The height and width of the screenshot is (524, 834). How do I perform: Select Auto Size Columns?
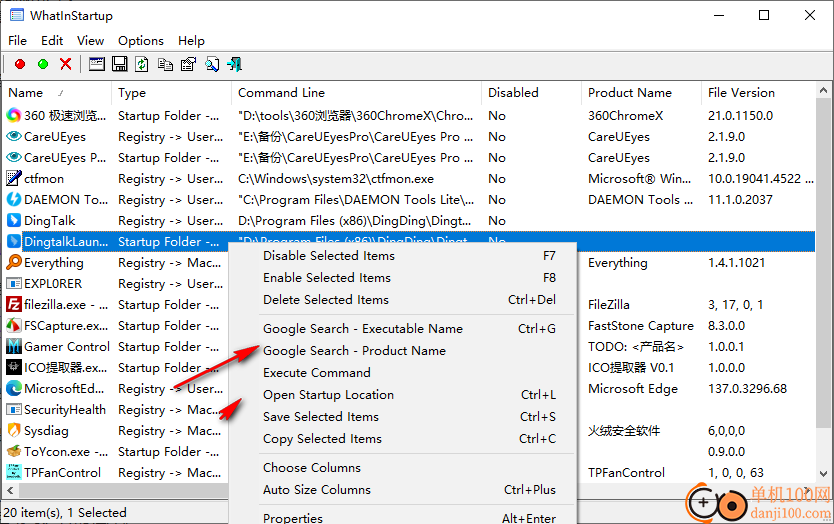(403, 489)
